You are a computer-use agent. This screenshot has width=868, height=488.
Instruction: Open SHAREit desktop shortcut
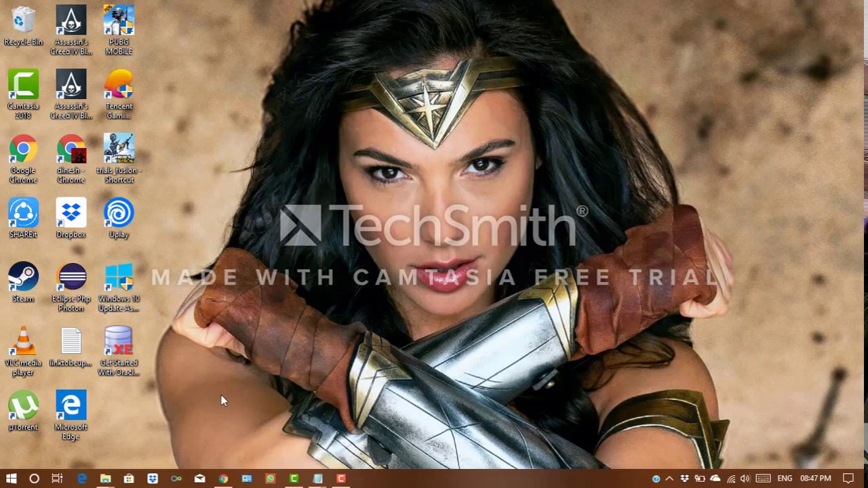(23, 218)
